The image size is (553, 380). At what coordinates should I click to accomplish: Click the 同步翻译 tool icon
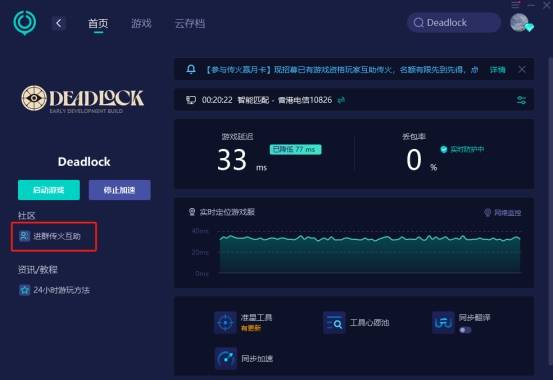pyautogui.click(x=443, y=322)
